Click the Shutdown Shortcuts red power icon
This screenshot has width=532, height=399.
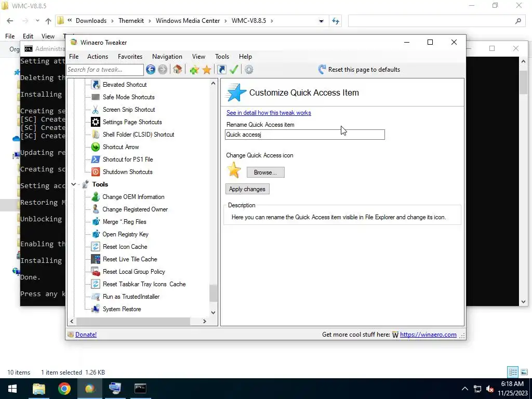coord(96,172)
